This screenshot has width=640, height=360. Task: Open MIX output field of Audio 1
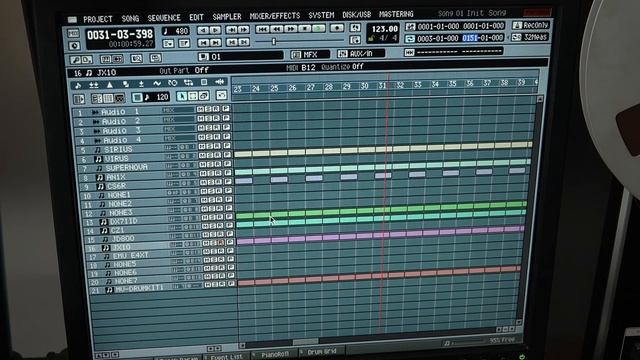click(x=178, y=110)
